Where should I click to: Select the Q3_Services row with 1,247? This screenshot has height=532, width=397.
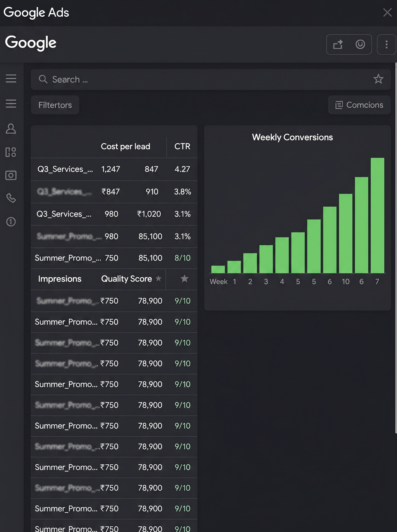point(114,169)
